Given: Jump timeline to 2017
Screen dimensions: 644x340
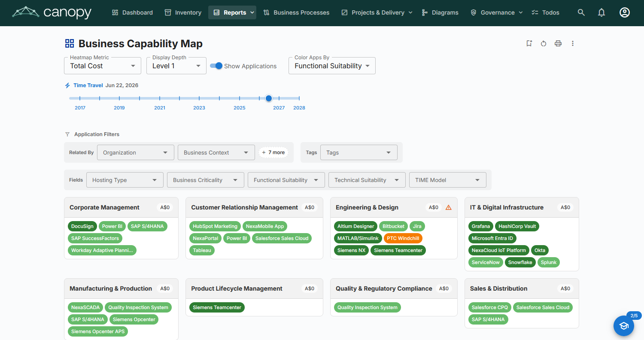Looking at the screenshot, I should click(80, 108).
